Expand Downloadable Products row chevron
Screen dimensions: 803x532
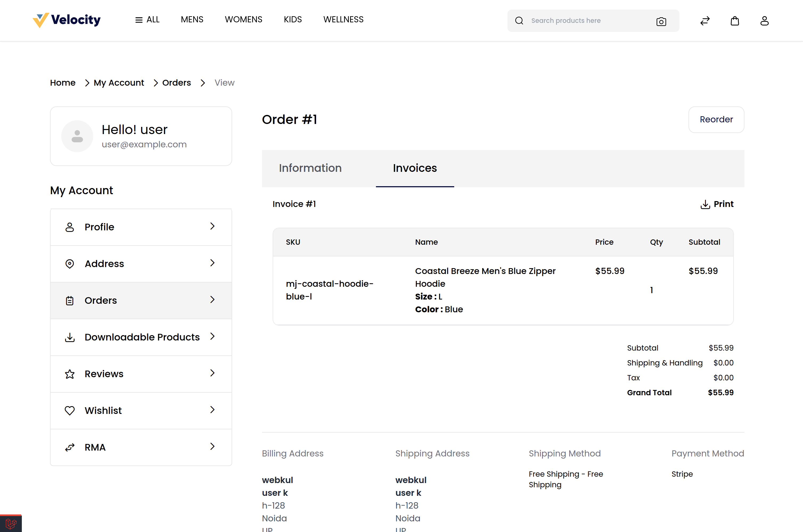[x=212, y=336]
